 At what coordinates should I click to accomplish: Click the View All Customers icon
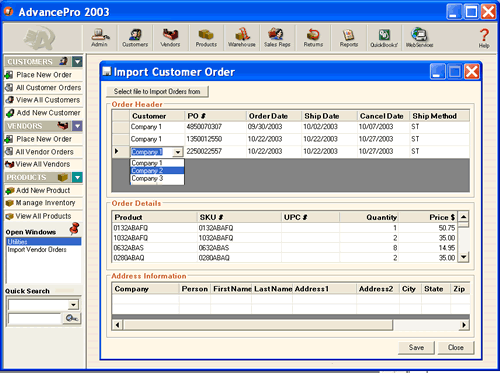tap(9, 100)
